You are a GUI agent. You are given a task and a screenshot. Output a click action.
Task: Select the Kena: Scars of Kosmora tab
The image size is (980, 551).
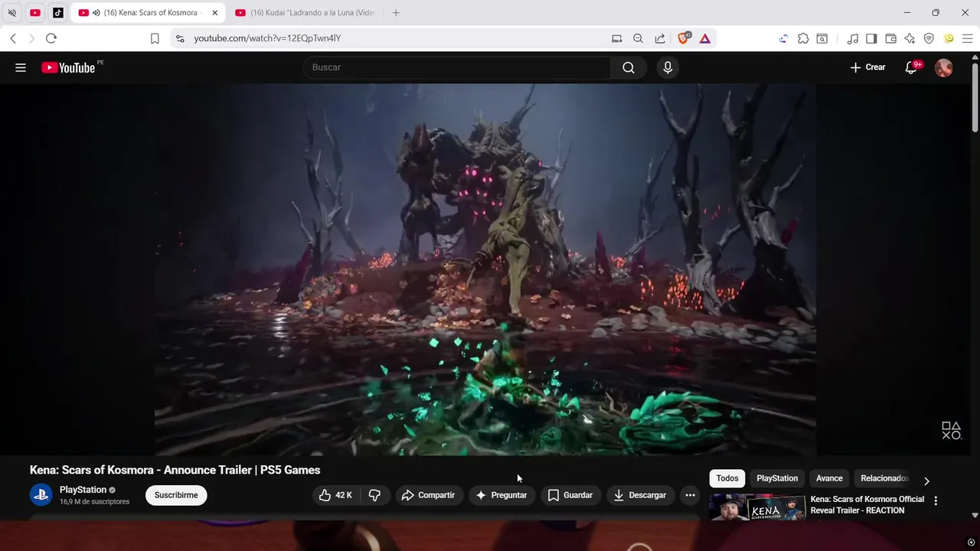tap(149, 12)
